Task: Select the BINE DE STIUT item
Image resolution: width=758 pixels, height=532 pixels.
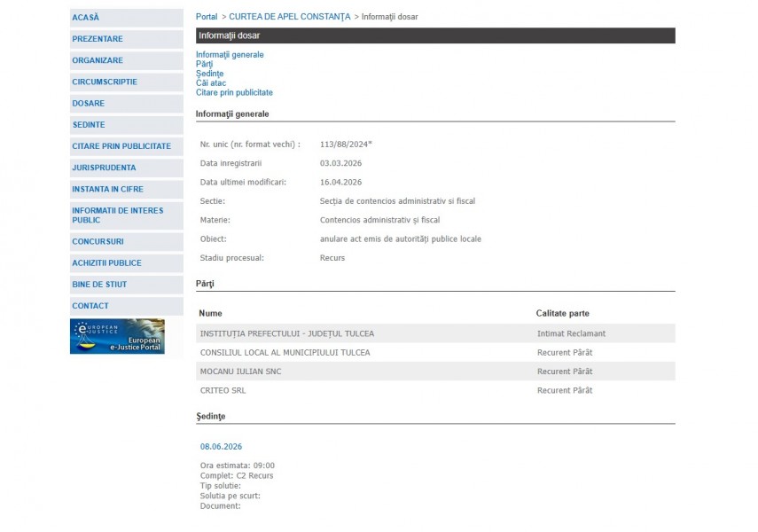Action: point(99,285)
